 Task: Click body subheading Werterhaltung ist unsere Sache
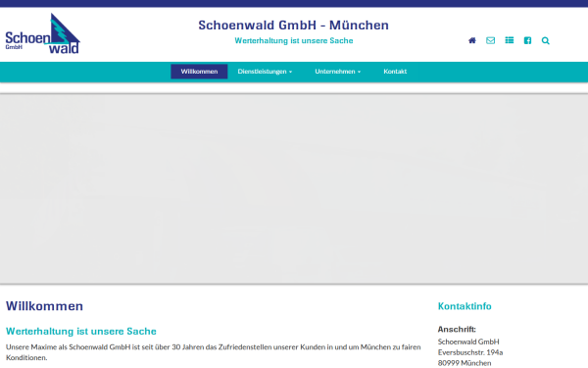pos(81,332)
